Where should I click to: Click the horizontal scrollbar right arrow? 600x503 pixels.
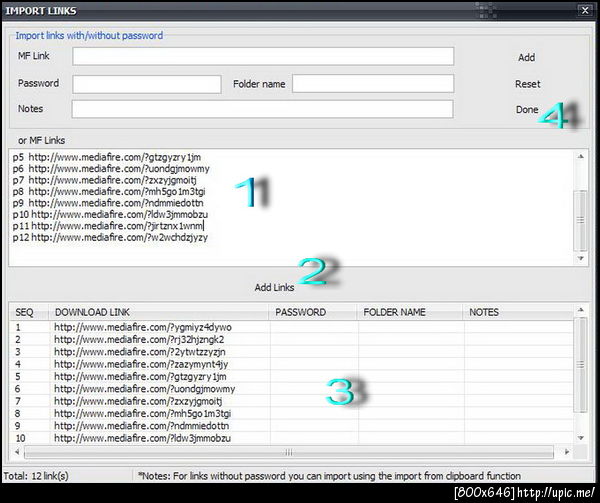(x=567, y=452)
